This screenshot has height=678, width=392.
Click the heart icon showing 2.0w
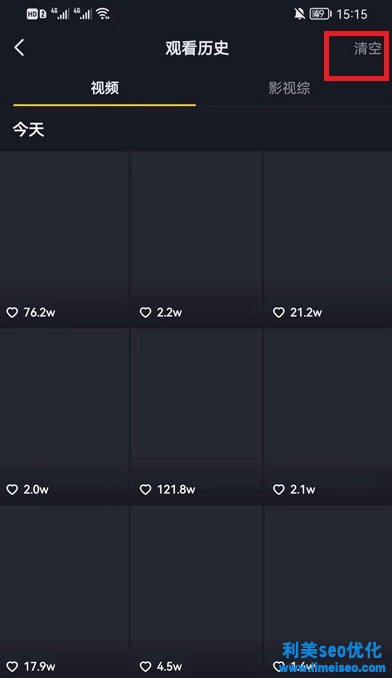[12, 489]
